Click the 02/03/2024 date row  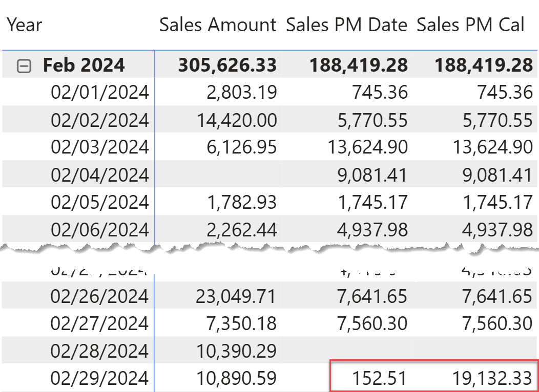point(100,147)
